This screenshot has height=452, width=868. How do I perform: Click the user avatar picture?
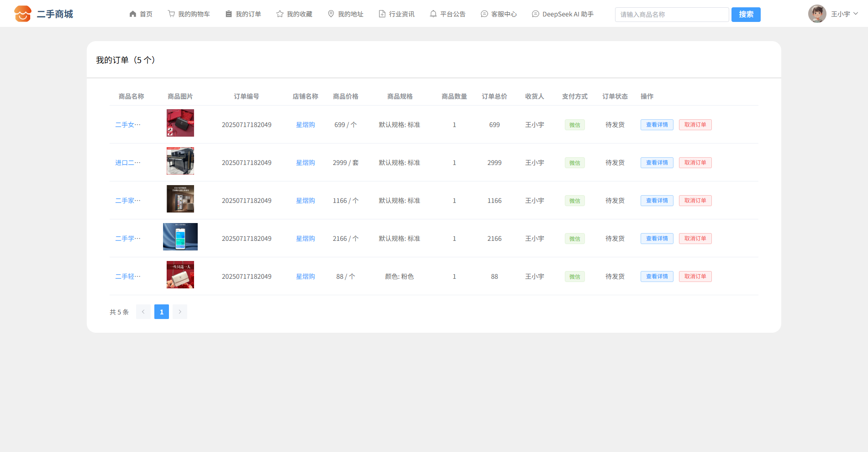pyautogui.click(x=817, y=14)
